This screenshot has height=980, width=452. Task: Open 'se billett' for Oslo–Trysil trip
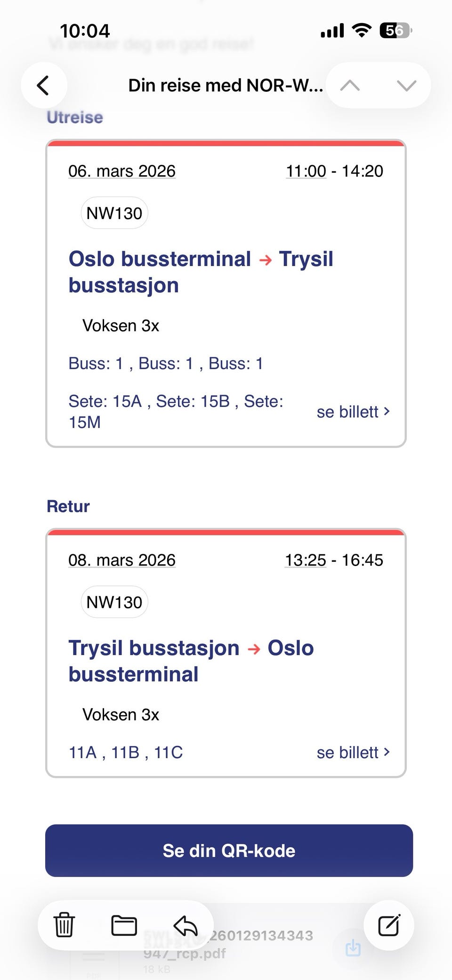[353, 412]
